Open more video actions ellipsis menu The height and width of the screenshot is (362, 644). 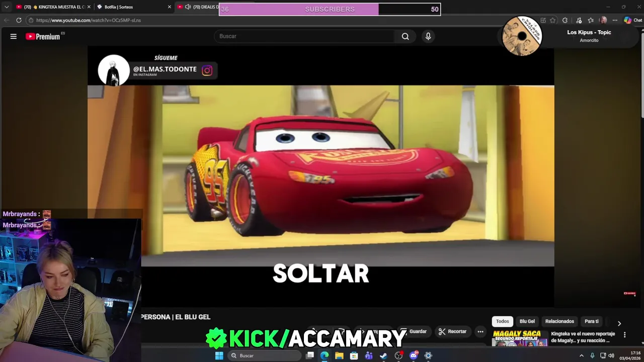pyautogui.click(x=480, y=331)
